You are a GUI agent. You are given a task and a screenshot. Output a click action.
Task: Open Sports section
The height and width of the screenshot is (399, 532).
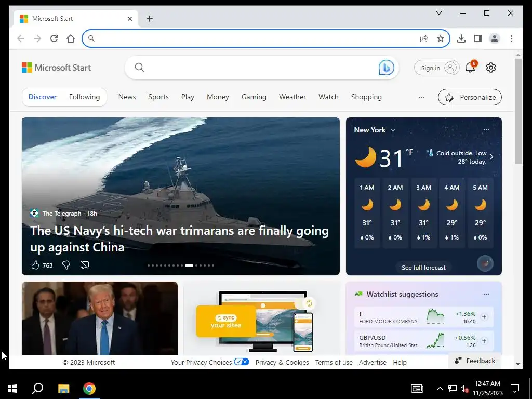pyautogui.click(x=158, y=97)
